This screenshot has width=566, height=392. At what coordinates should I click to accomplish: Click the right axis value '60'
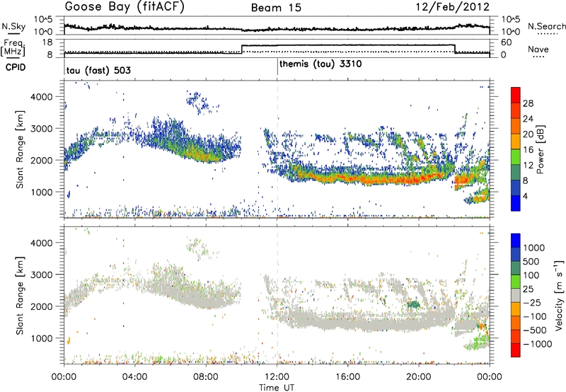507,42
